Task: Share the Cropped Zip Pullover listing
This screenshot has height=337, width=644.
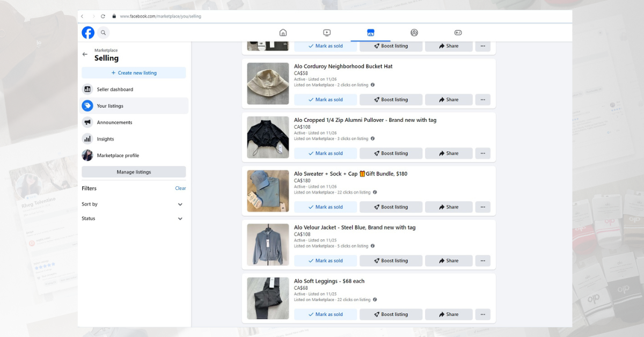Action: pos(449,153)
